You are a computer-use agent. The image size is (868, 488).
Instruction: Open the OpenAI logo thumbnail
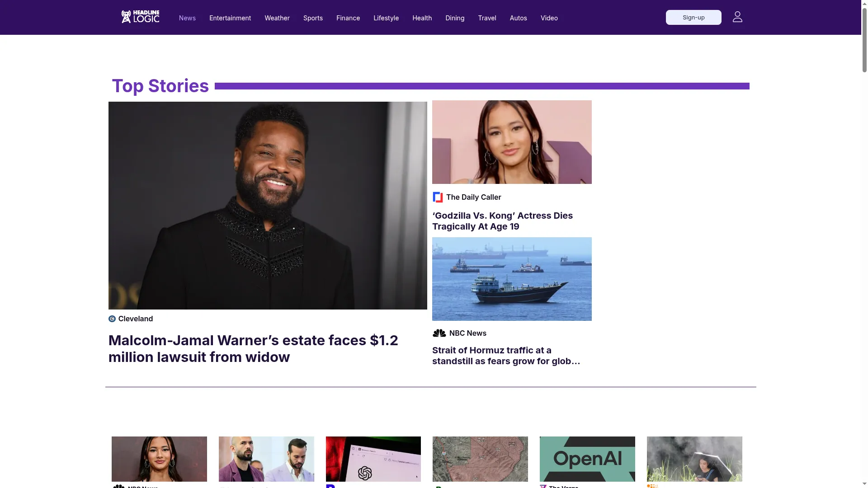(587, 459)
